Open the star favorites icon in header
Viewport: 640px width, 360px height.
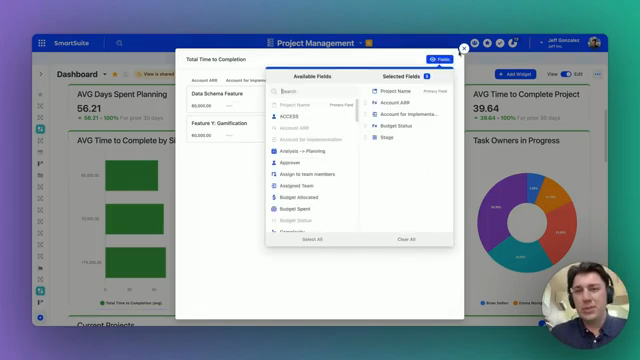point(487,43)
